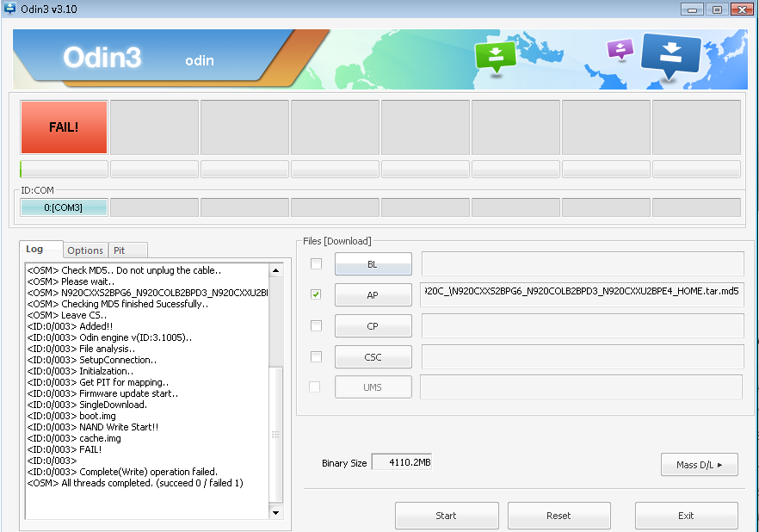Select log line 'Complete(Write) operation failed.'
Viewport: 759px width, 532px height.
(x=122, y=471)
